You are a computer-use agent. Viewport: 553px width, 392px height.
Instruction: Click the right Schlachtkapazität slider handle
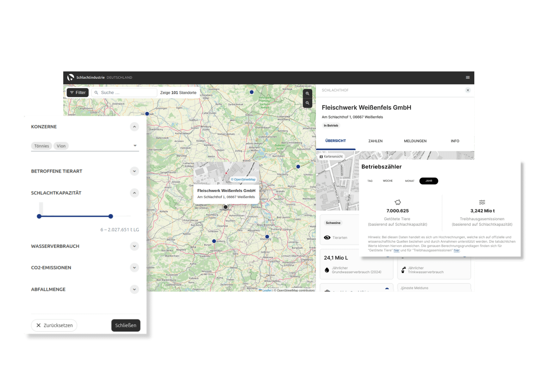point(111,217)
